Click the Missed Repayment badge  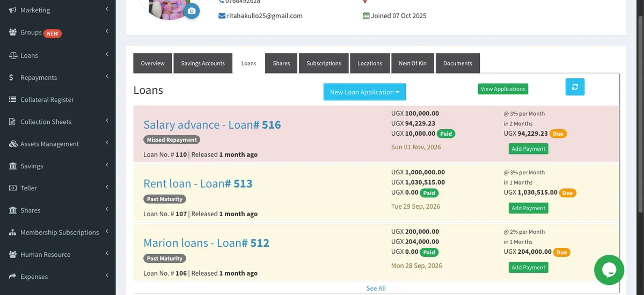[172, 139]
